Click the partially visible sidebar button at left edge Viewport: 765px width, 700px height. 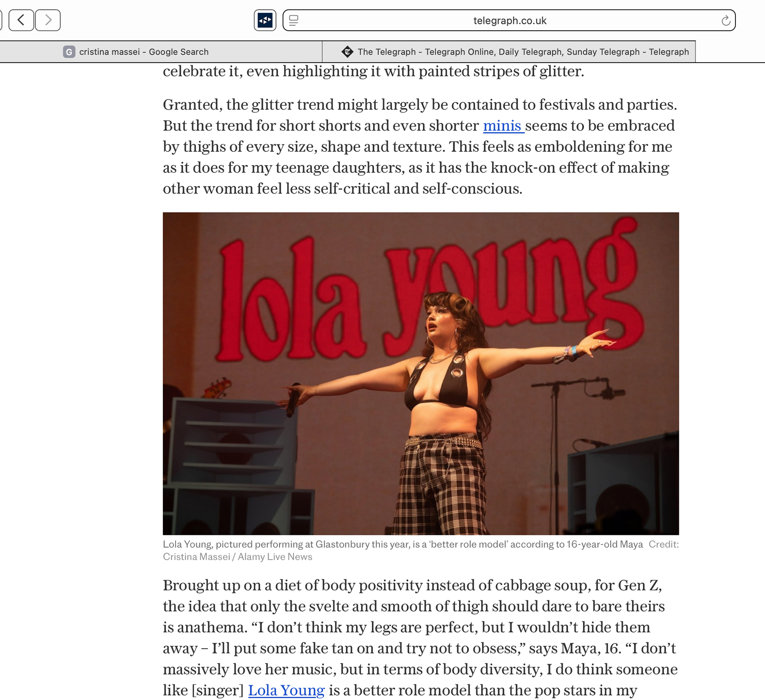tap(1, 20)
